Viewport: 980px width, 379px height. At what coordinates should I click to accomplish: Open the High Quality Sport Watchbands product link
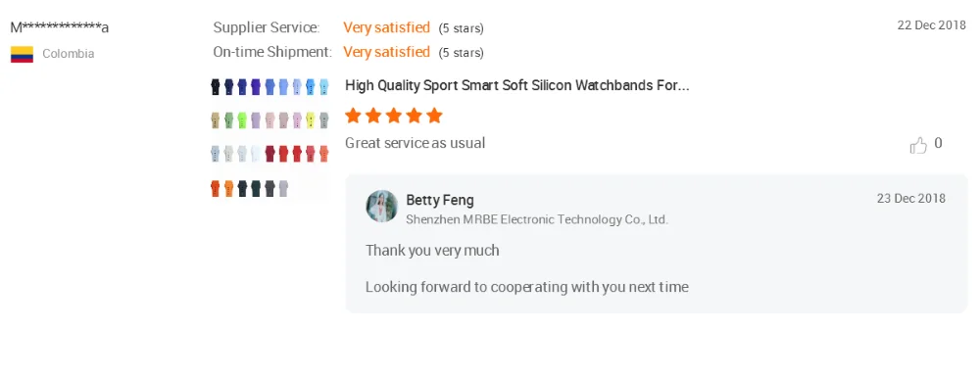[516, 85]
